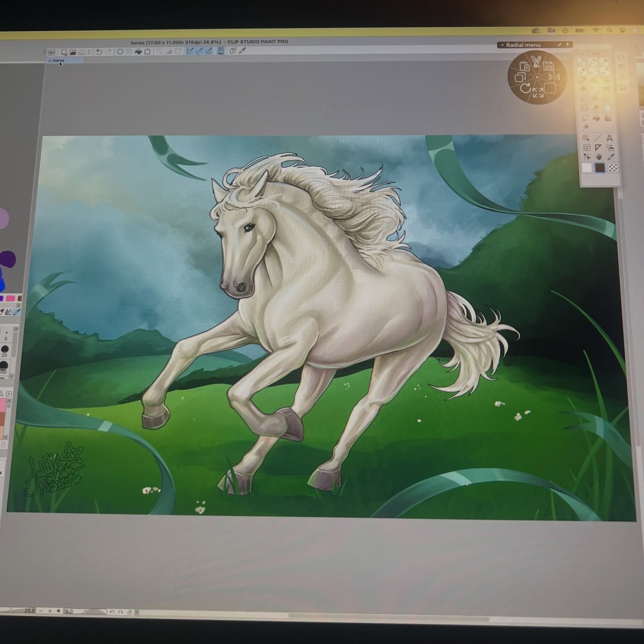Click the Clear dotted-circle icon
The height and width of the screenshot is (644, 644).
[120, 52]
